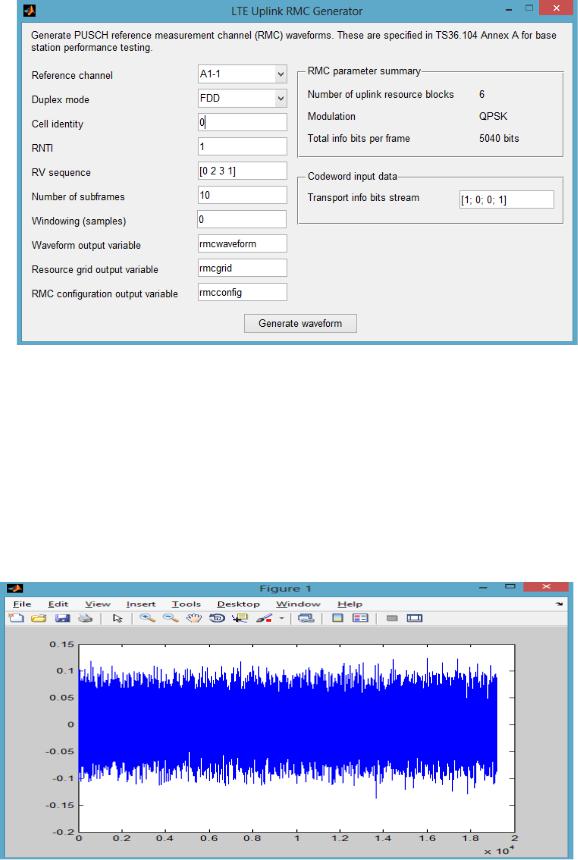The height and width of the screenshot is (860, 578).
Task: Click the Transport info bits stream field
Action: (506, 200)
